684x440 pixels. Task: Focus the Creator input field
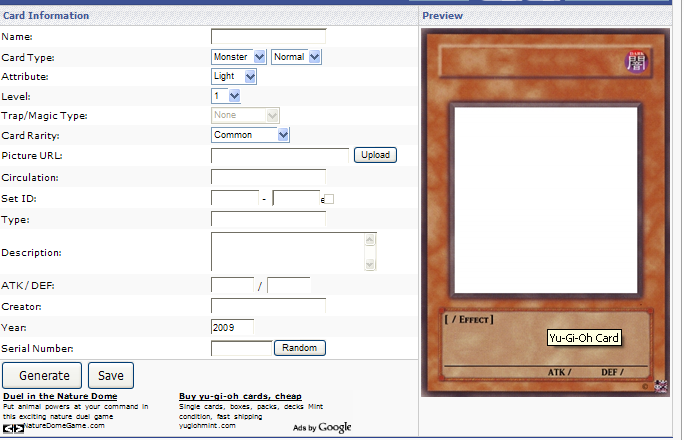(x=268, y=306)
